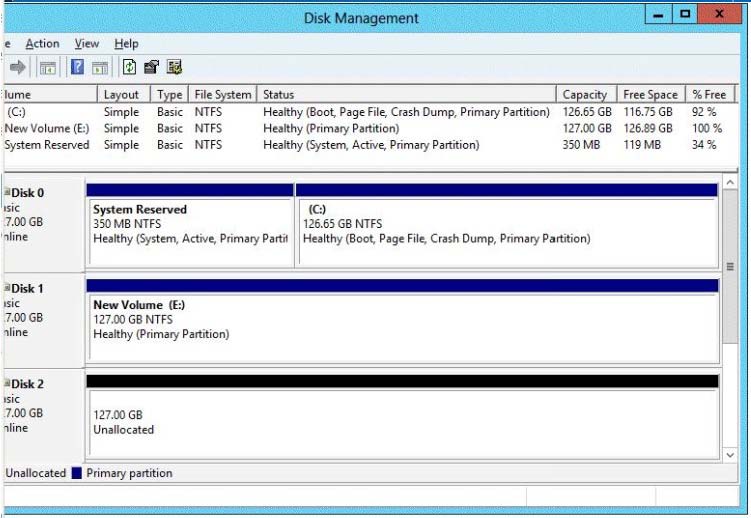Click the 126.89 GB free space cell

648,128
